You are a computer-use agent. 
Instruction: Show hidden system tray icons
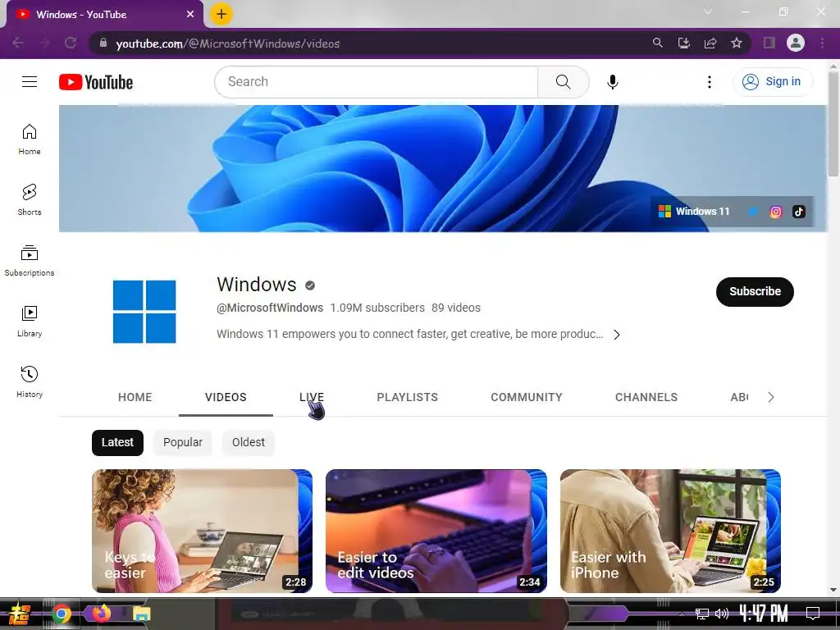682,614
